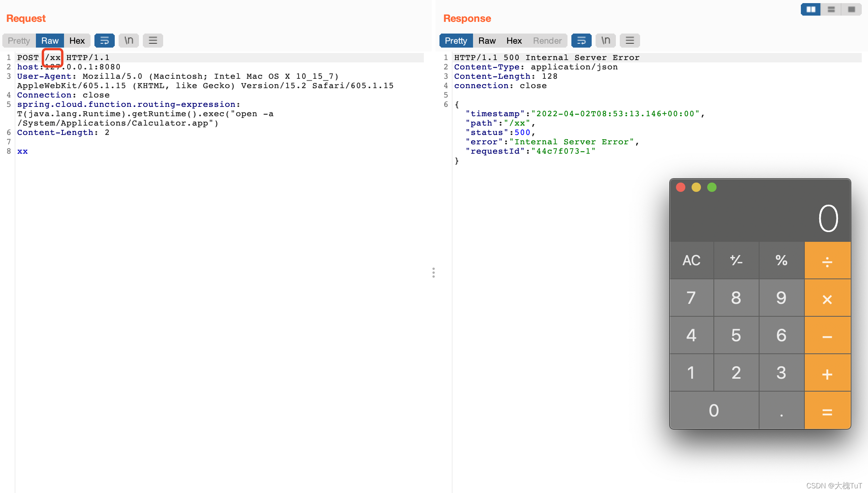The width and height of the screenshot is (868, 493).
Task: Switch Request view to Pretty tab
Action: coord(19,41)
